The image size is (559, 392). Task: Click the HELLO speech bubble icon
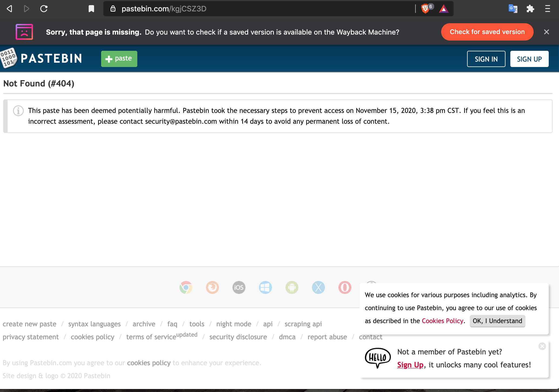tap(378, 358)
